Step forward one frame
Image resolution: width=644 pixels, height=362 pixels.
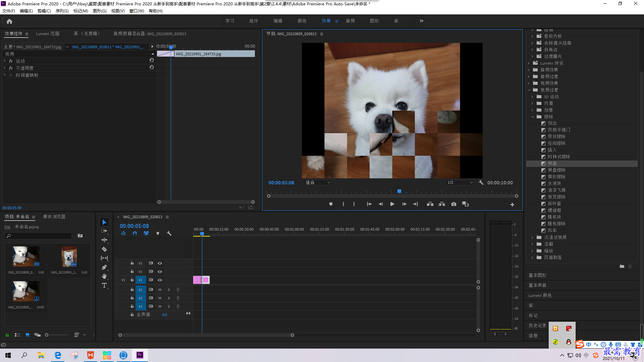pos(404,204)
